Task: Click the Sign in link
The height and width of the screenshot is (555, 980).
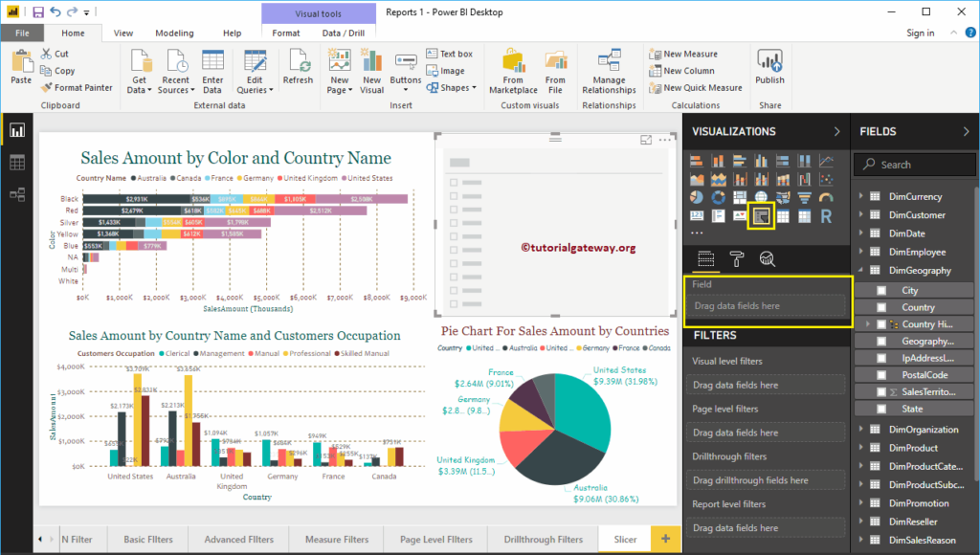Action: pyautogui.click(x=920, y=33)
